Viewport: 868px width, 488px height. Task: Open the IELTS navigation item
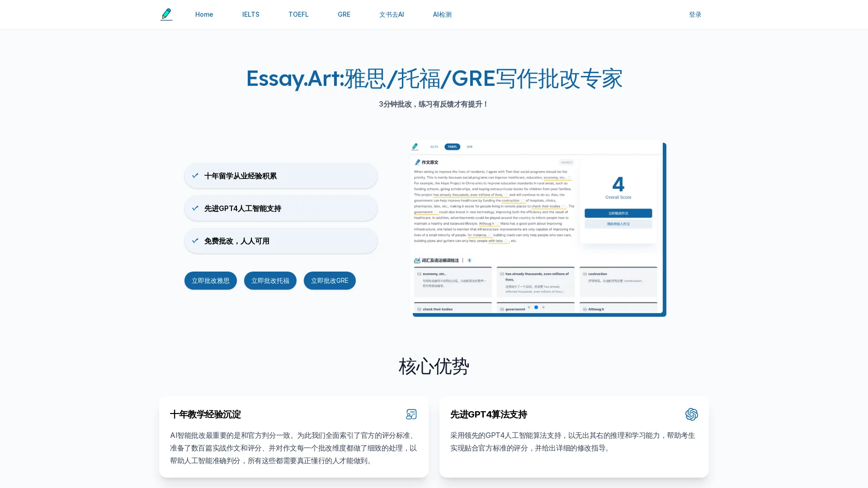pos(250,14)
